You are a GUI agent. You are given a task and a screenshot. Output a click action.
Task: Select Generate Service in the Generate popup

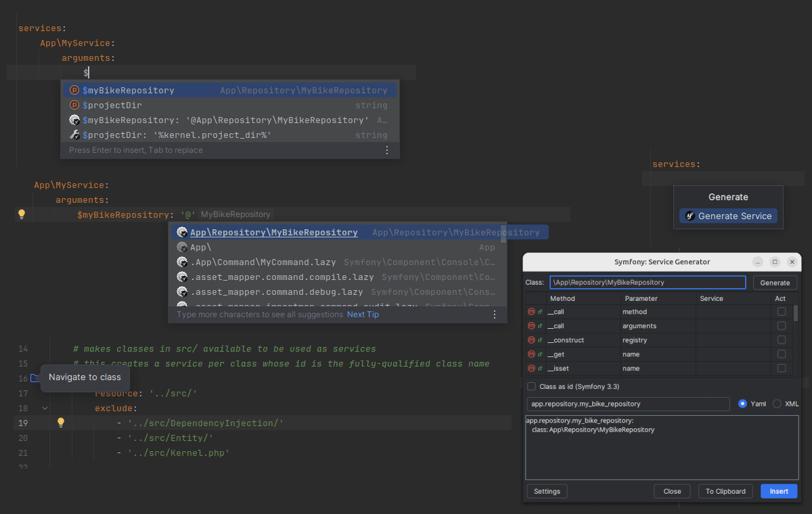(x=728, y=216)
